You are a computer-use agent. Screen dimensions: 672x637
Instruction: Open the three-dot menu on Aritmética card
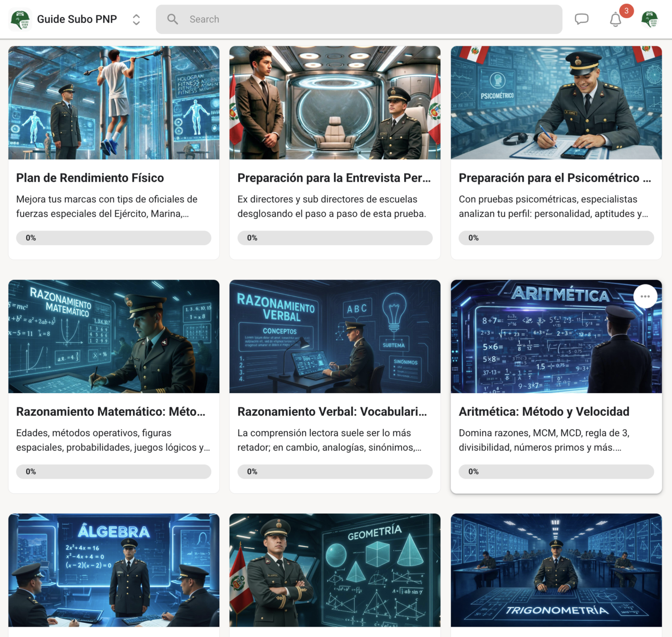645,297
